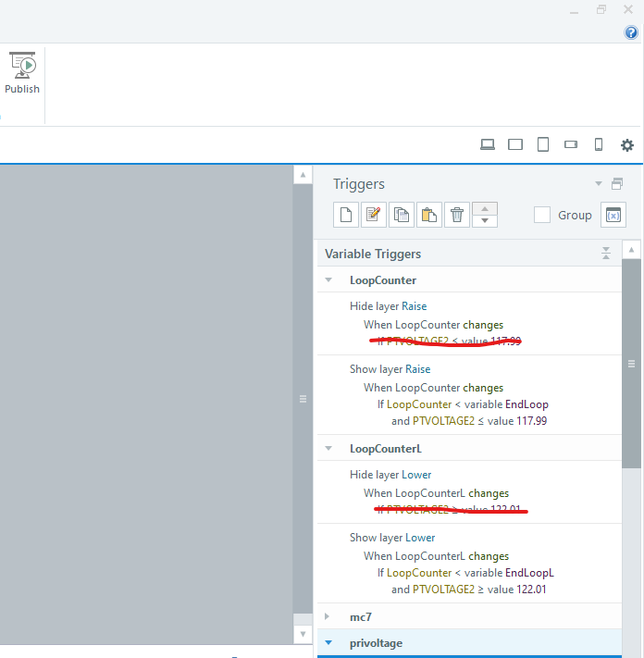Viewport: 644px width, 658px height.
Task: Switch to desktop view icon
Action: (488, 144)
